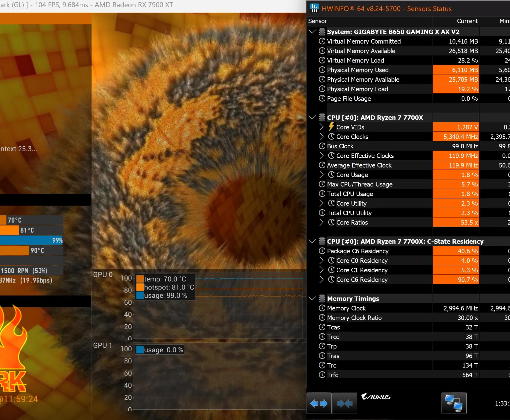
Task: Click the GPU 0 graph label
Action: (x=103, y=275)
